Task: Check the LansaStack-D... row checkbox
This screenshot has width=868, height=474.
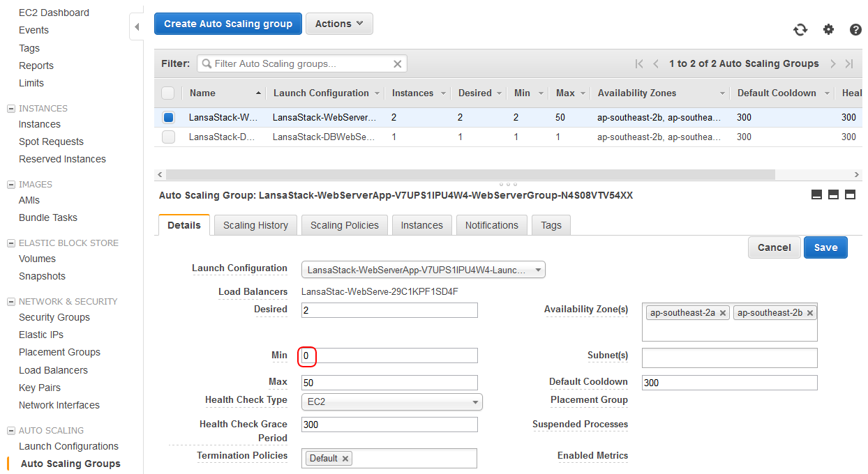Action: pyautogui.click(x=168, y=137)
